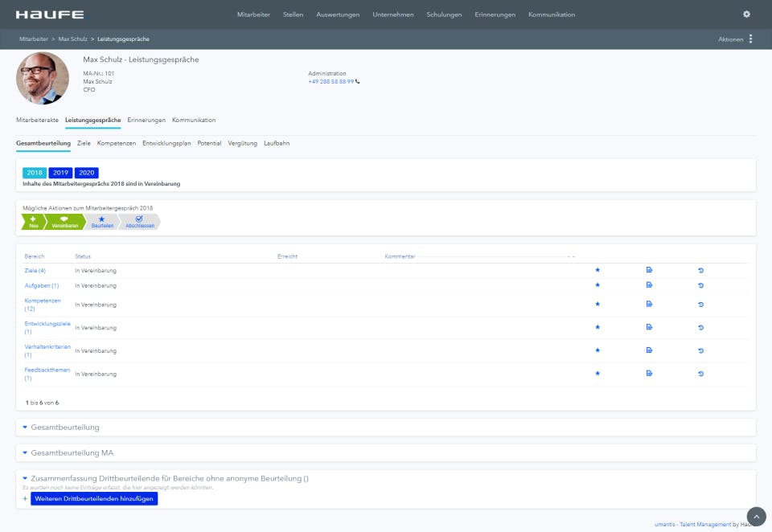Click the Mitarbeiter breadcrumb link
Screen dimensions: 772x532
pos(34,39)
